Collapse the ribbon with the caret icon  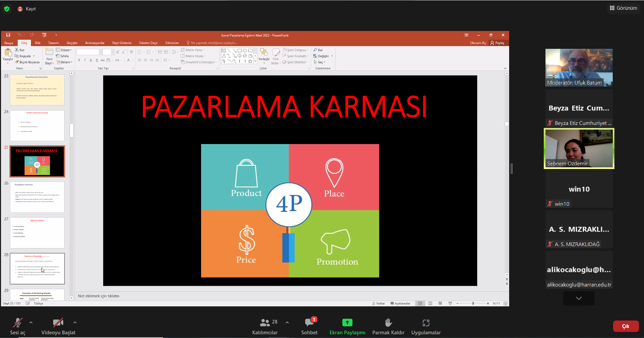point(505,68)
